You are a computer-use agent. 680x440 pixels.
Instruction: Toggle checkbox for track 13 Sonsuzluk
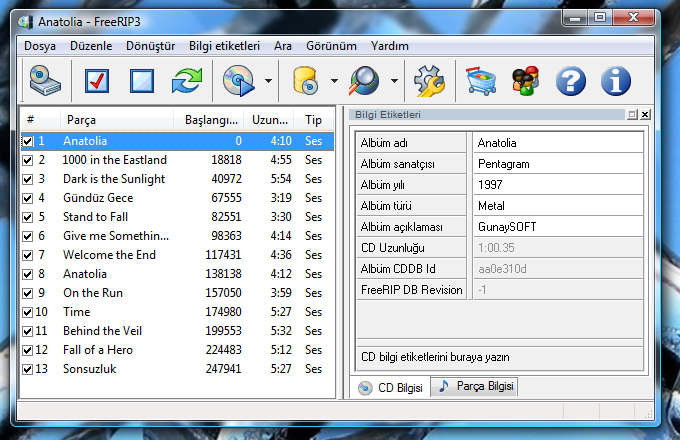click(28, 369)
